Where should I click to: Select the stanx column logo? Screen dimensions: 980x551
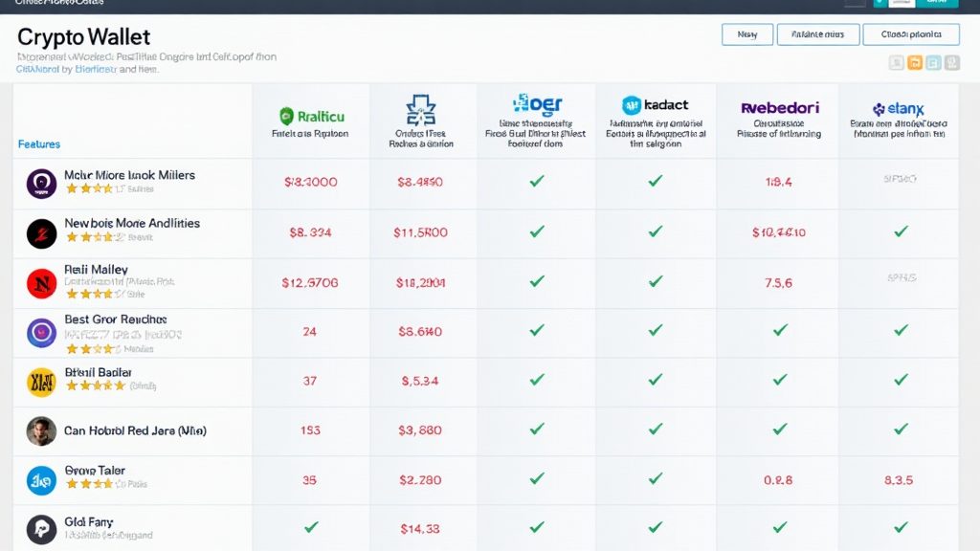898,109
